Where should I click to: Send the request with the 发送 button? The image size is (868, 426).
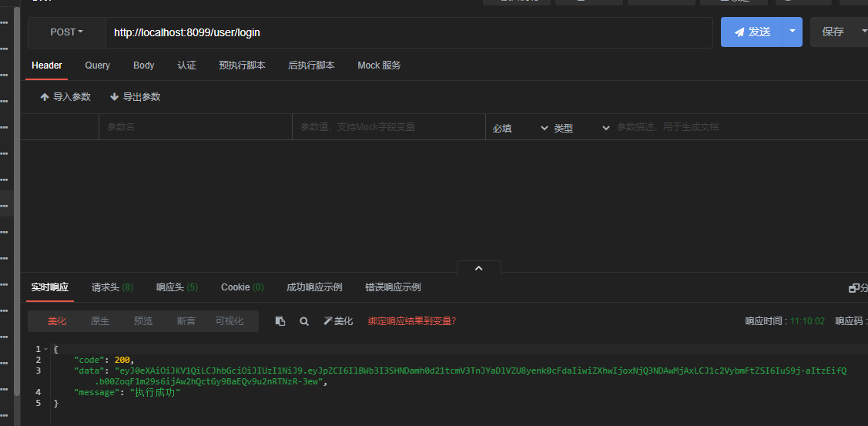(752, 32)
